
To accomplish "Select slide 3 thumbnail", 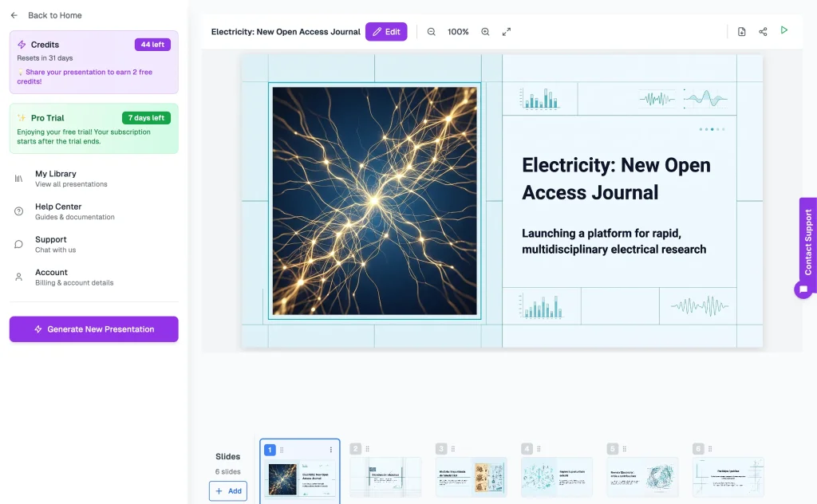I will (471, 477).
